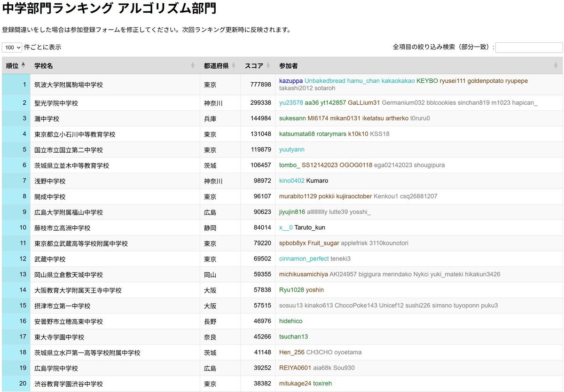
Task: Select 渋谷教育学園渋谷中学校 cell
Action: coord(115,384)
